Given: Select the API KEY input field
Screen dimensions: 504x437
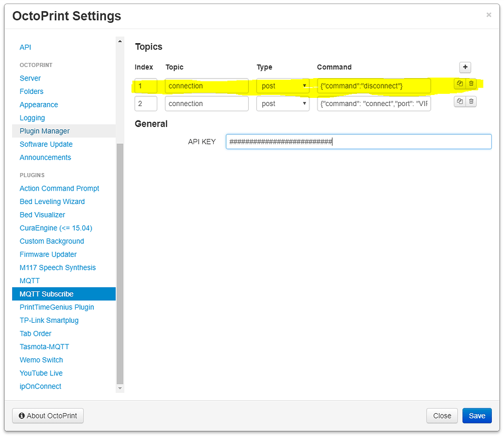Looking at the screenshot, I should tap(358, 141).
